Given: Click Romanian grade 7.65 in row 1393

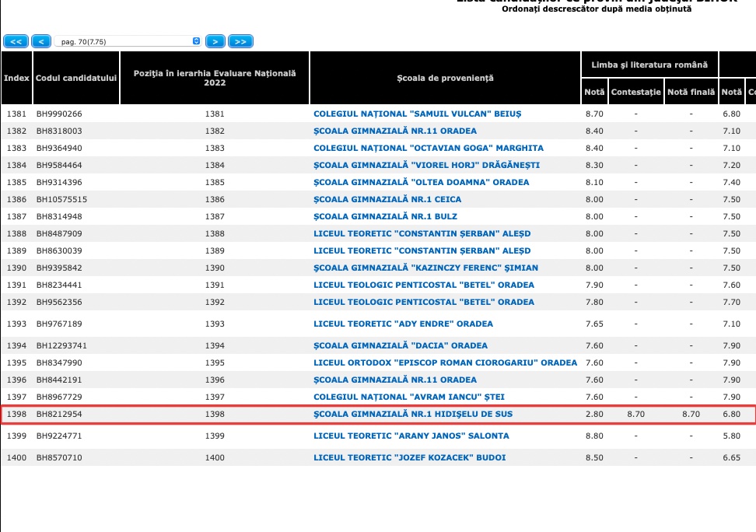Looking at the screenshot, I should click(x=594, y=324).
